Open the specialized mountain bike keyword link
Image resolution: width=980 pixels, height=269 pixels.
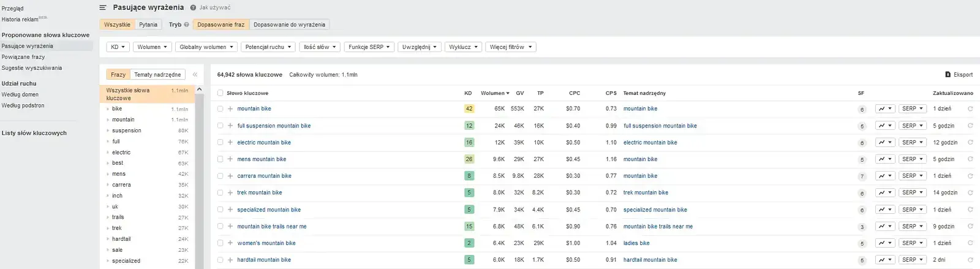click(x=269, y=210)
